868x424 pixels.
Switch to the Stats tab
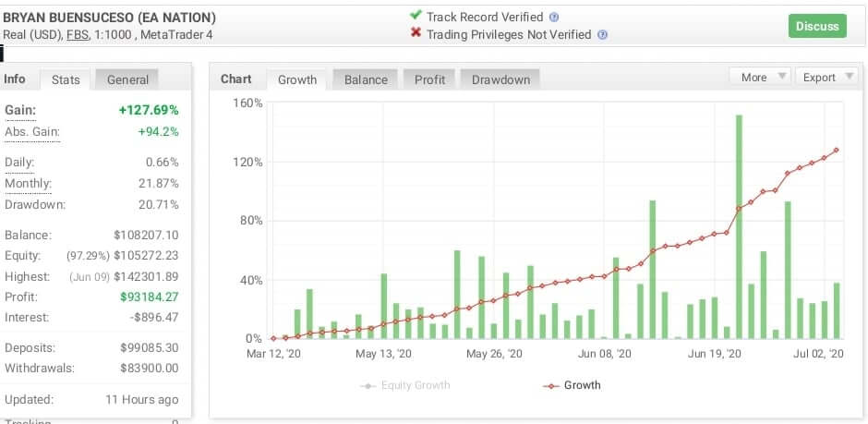click(66, 79)
